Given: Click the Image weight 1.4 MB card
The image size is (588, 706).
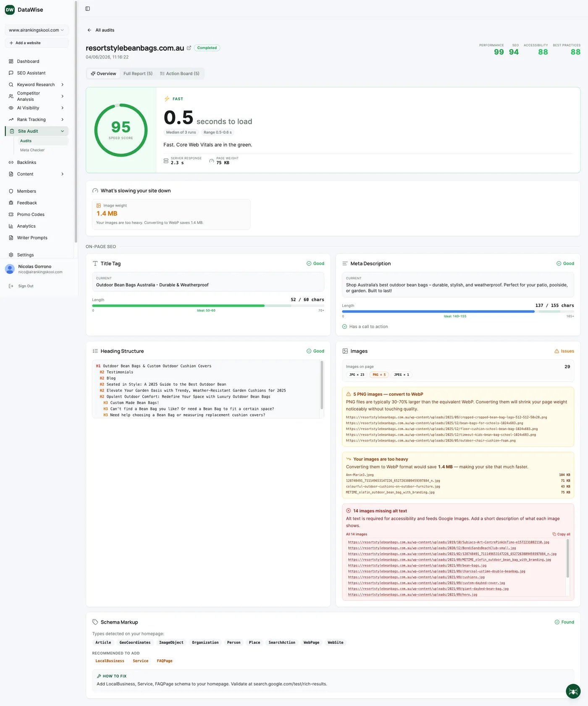Looking at the screenshot, I should pos(171,214).
